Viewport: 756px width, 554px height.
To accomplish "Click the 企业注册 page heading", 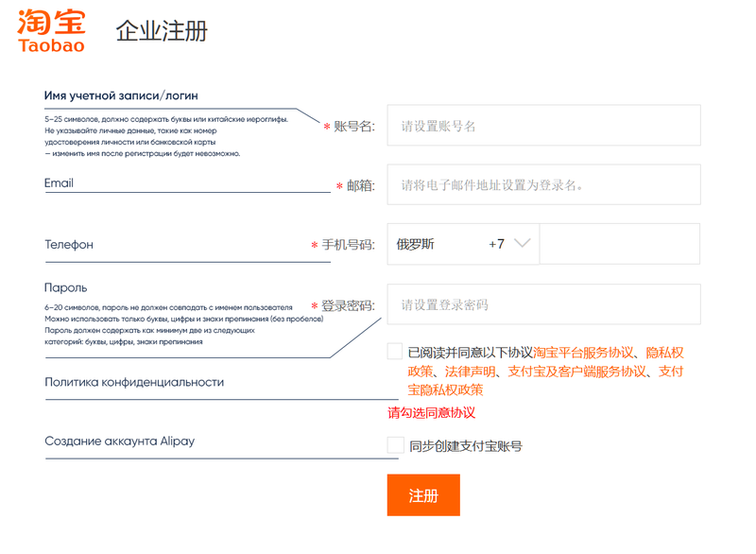I will tap(162, 31).
